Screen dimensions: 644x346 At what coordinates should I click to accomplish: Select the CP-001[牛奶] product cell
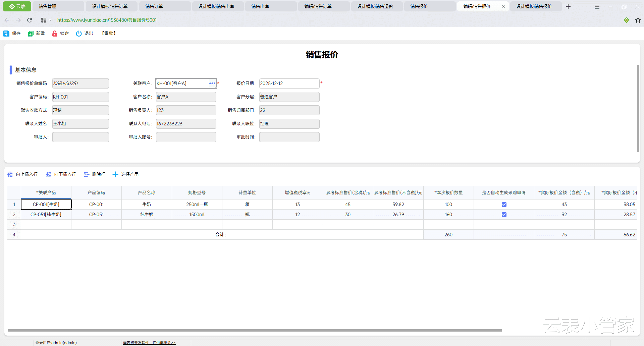click(46, 205)
